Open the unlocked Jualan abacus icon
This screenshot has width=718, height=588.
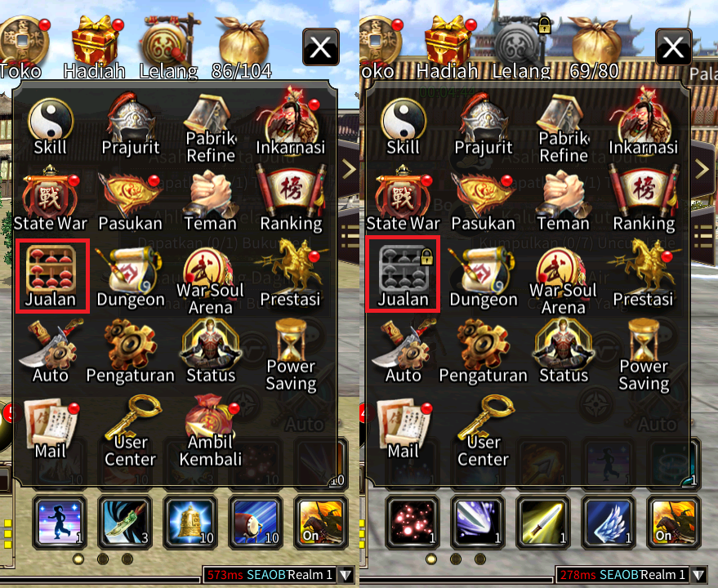(x=51, y=275)
